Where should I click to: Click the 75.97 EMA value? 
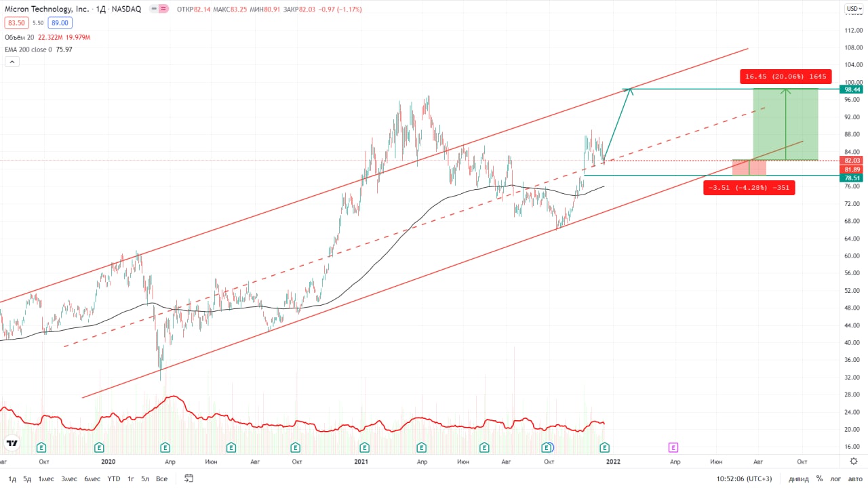coord(64,49)
